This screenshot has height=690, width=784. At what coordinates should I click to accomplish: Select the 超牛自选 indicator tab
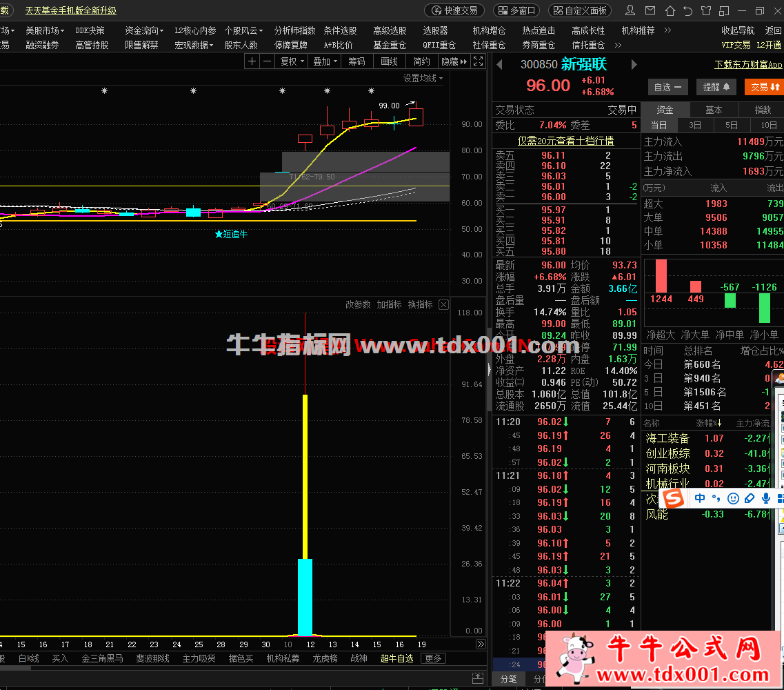point(396,658)
